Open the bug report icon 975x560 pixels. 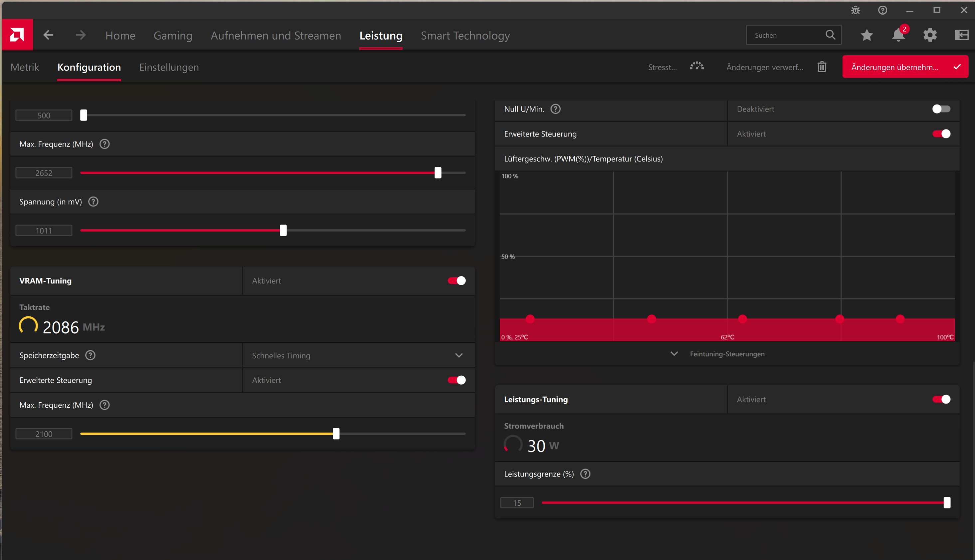pyautogui.click(x=856, y=10)
